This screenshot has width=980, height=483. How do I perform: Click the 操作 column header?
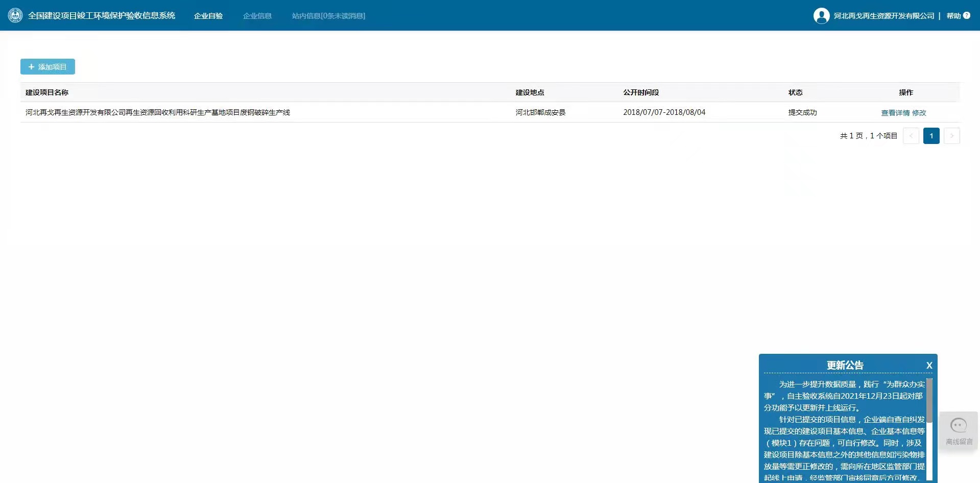click(x=906, y=92)
